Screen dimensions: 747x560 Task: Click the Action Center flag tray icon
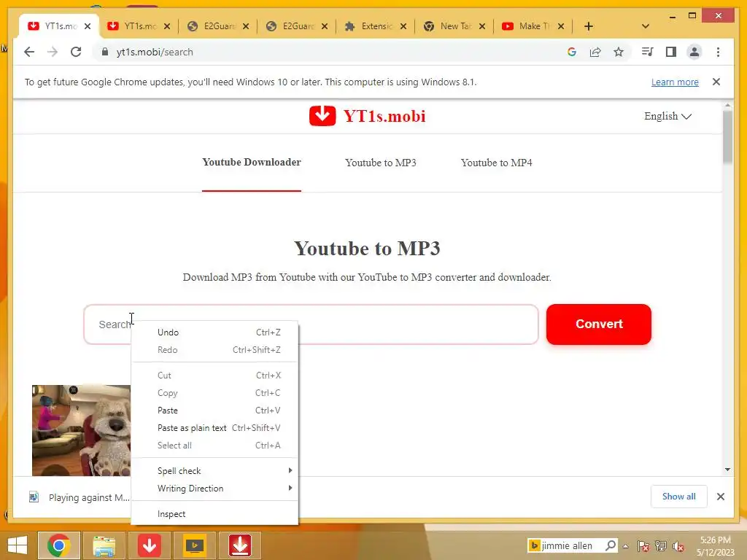point(643,546)
